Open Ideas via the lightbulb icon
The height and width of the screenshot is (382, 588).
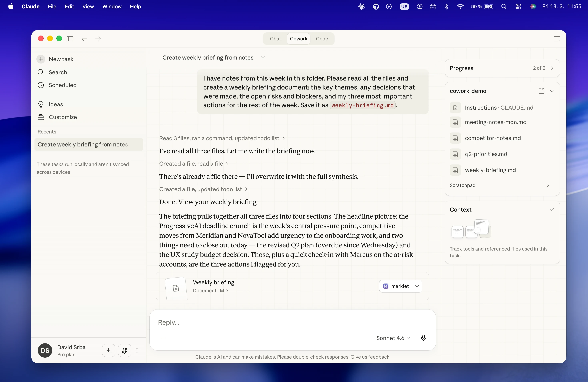(41, 104)
